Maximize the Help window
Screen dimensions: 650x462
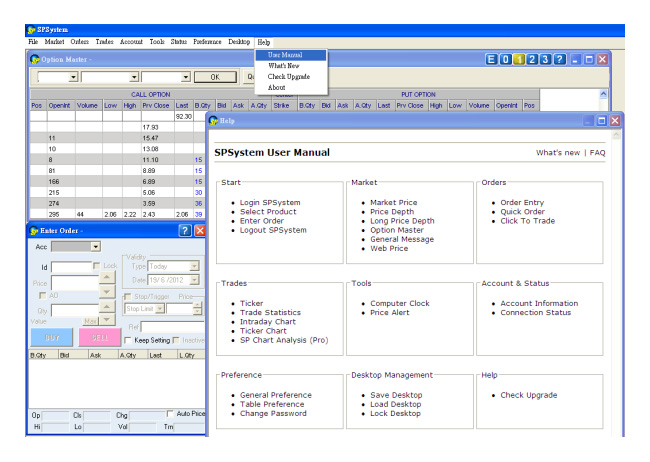[x=601, y=121]
